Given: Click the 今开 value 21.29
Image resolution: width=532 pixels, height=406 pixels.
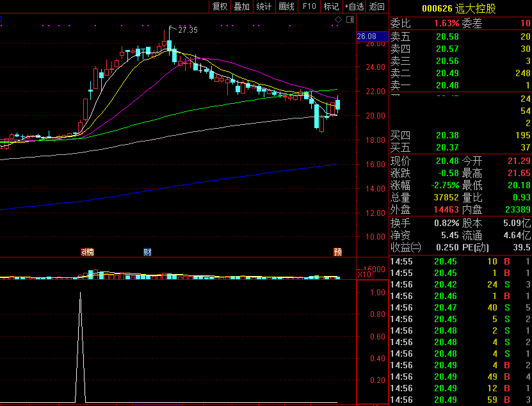Looking at the screenshot, I should click(x=519, y=161).
